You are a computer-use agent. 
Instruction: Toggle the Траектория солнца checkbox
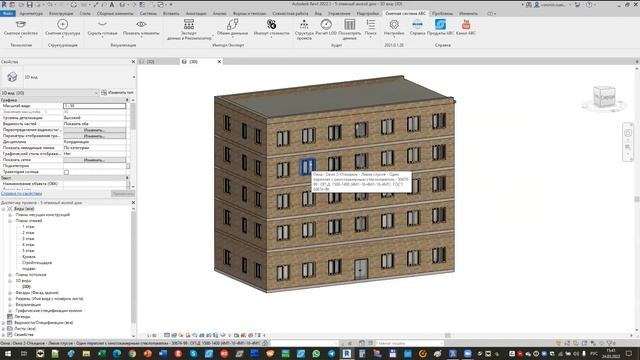point(67,172)
